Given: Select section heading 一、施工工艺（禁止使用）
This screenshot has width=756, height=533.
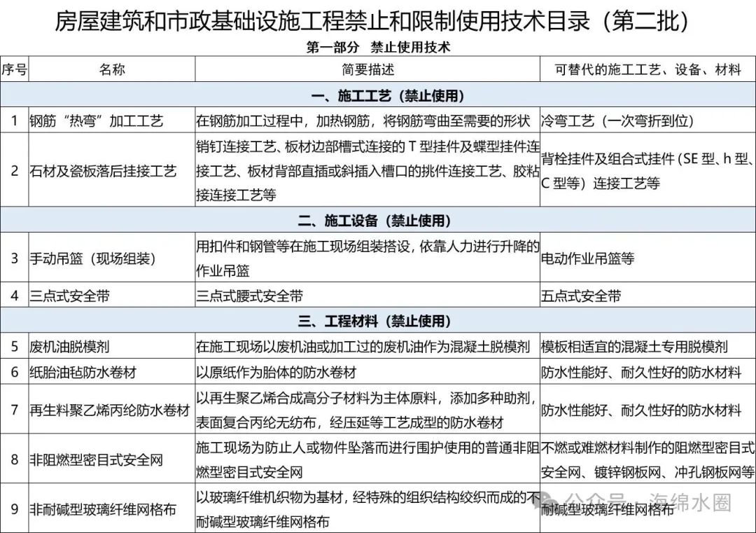Looking at the screenshot, I should pos(387,95).
